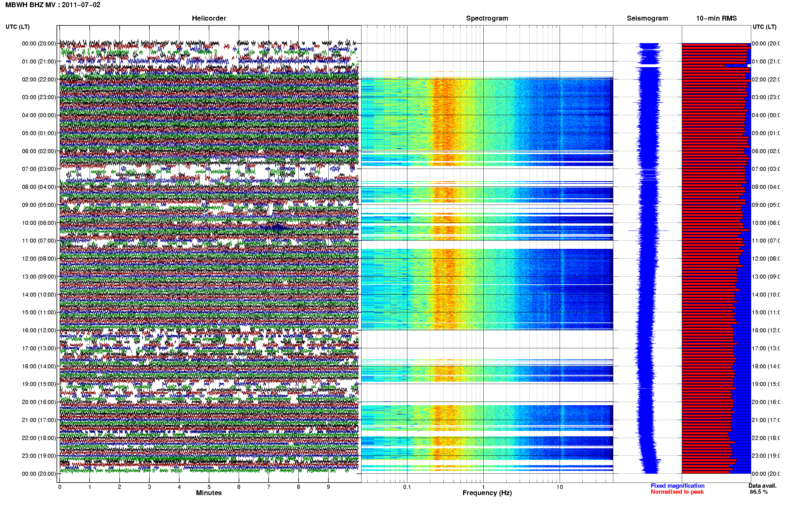Click Helicorder time label 11:00 (07:00)
This screenshot has width=812, height=508.
point(39,241)
